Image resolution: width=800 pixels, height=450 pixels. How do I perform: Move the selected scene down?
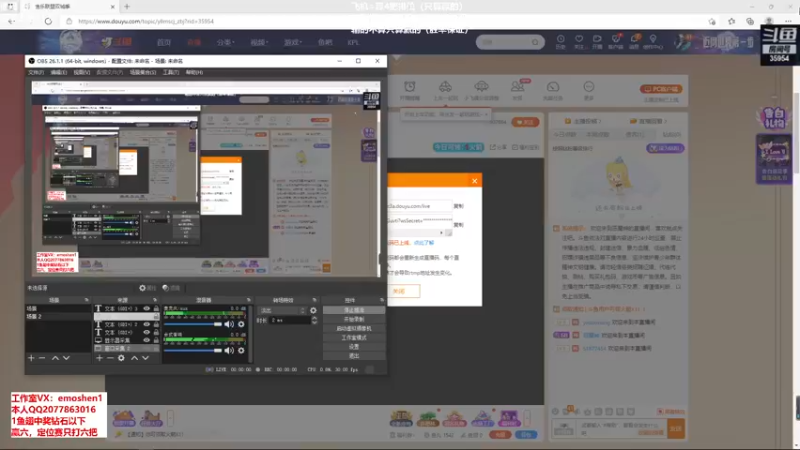[66, 358]
